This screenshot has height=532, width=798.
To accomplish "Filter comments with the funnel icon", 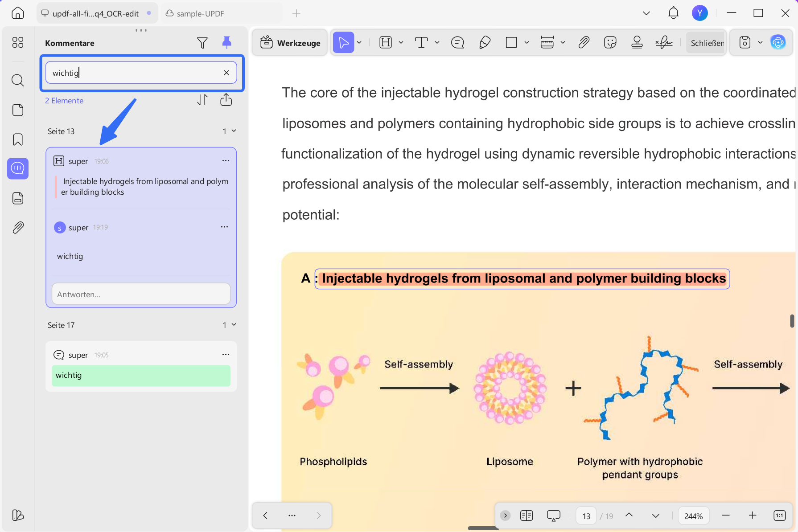I will 202,43.
